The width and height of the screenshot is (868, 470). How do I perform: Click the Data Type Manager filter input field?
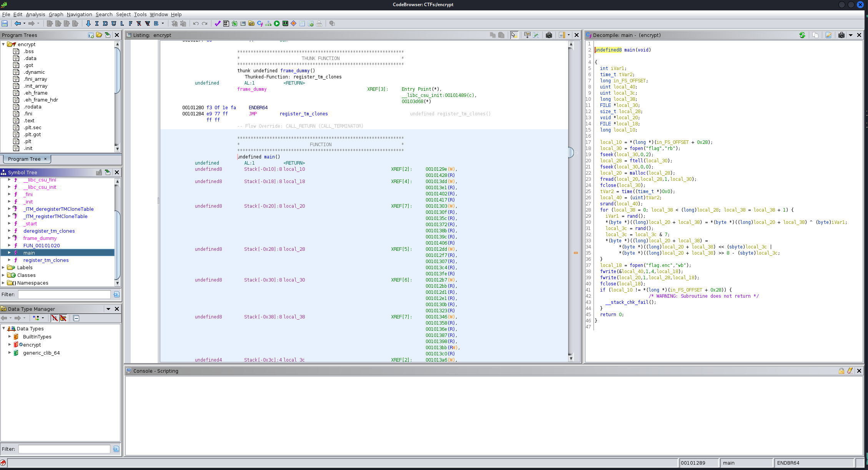[x=64, y=449]
